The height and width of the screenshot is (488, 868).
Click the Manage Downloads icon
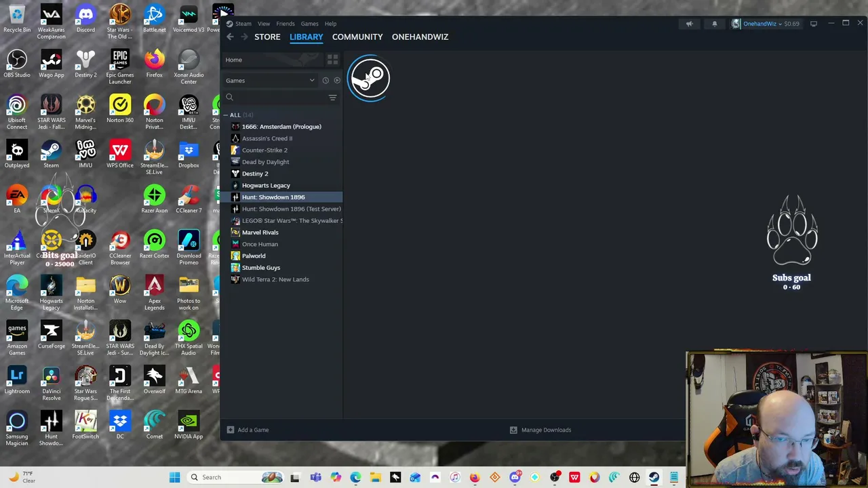point(513,430)
